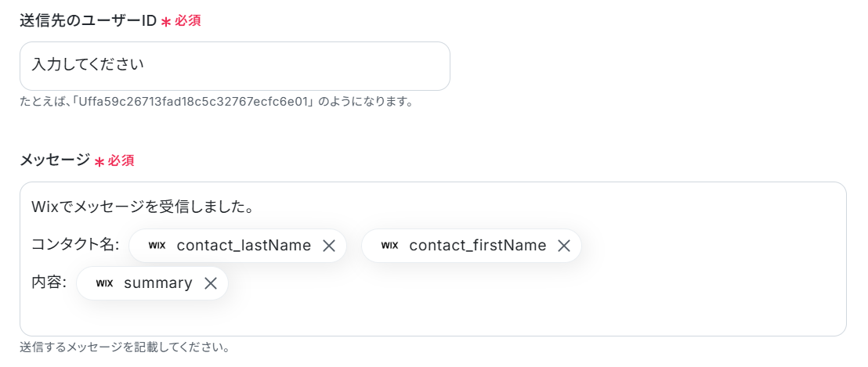868x367 pixels.
Task: Remove the contact_firstName chip with its X
Action: [x=564, y=246]
